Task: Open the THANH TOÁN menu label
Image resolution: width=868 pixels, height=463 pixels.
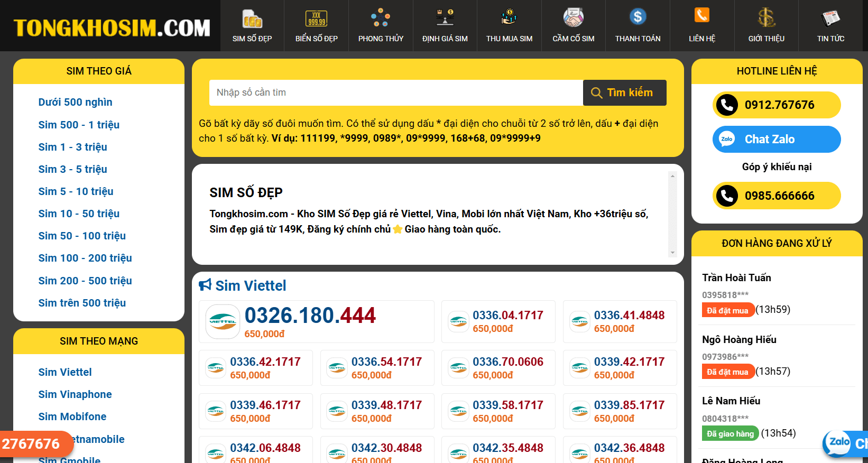Action: (x=638, y=39)
